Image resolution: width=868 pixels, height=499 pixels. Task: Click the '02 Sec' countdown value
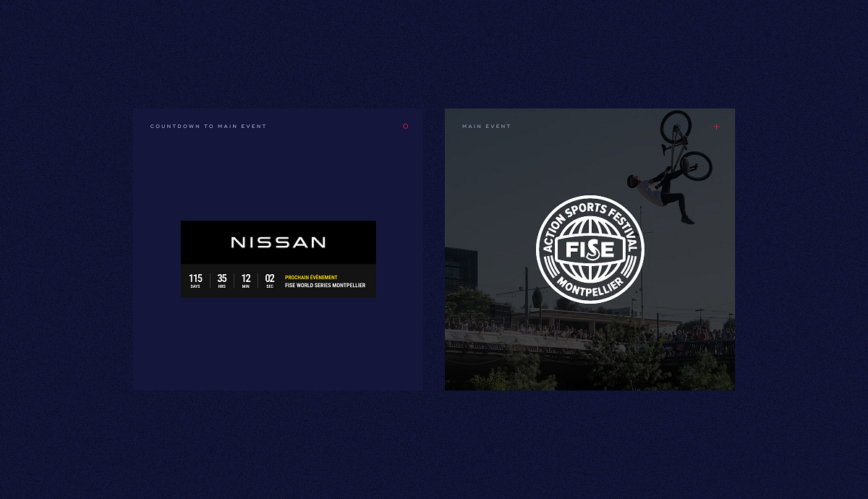270,281
